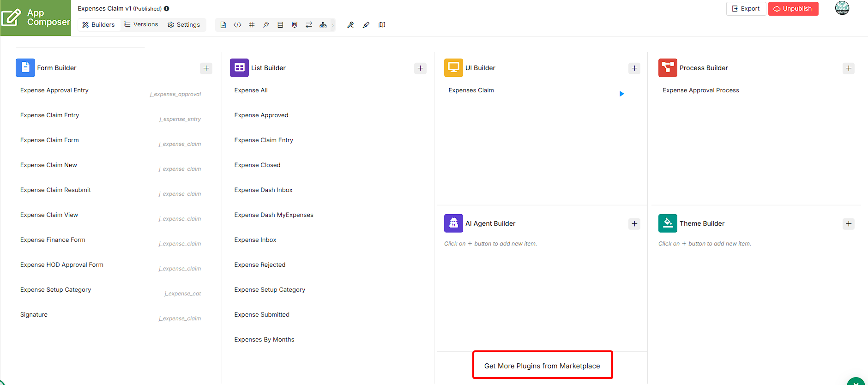
Task: Open the Expense Inbox list
Action: [x=255, y=240]
